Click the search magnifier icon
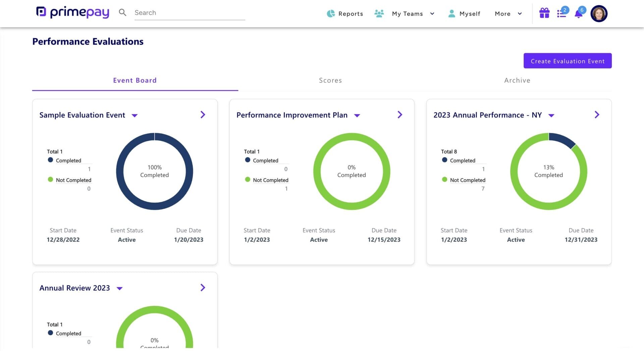This screenshot has width=644, height=351. pos(122,13)
